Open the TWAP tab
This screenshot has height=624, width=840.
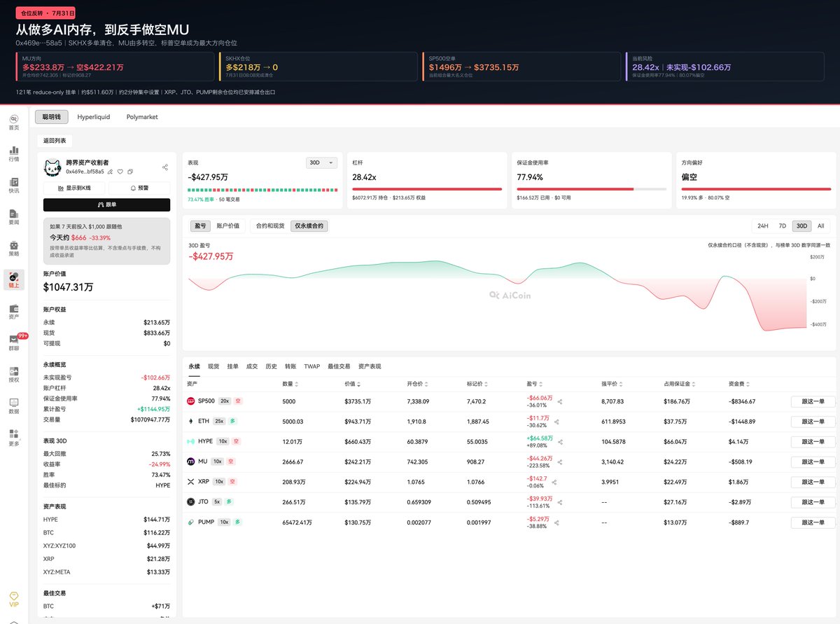click(x=311, y=366)
